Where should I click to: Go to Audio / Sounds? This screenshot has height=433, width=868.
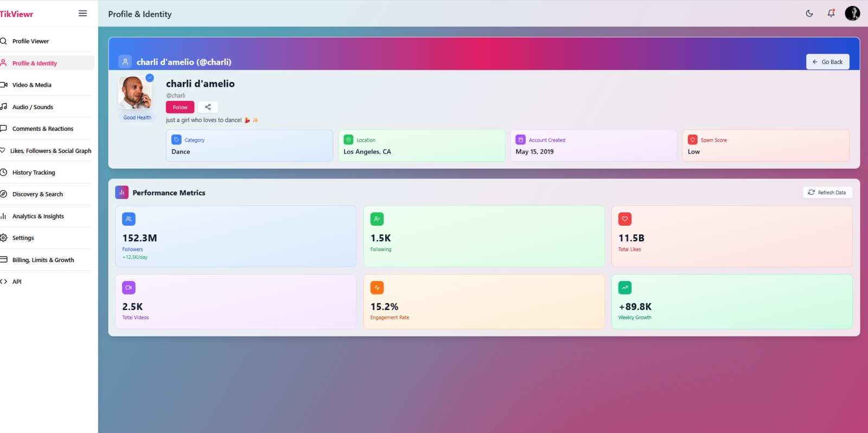coord(46,107)
